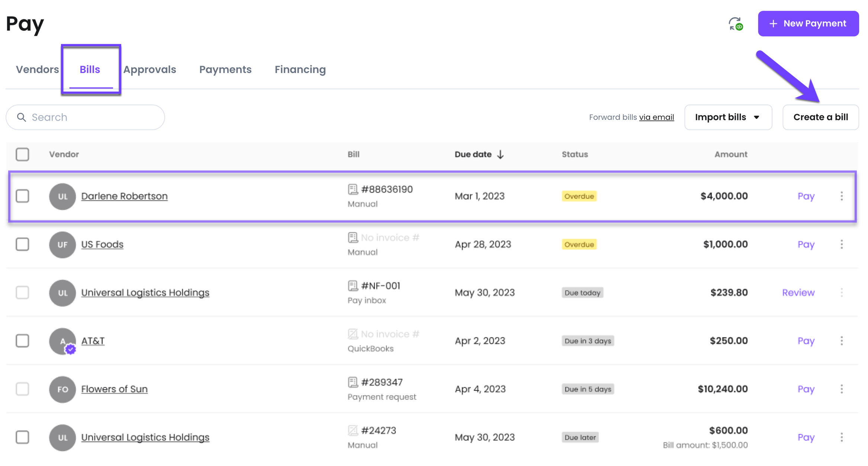The width and height of the screenshot is (868, 466).
Task: Sort by Due date column arrow
Action: point(500,154)
